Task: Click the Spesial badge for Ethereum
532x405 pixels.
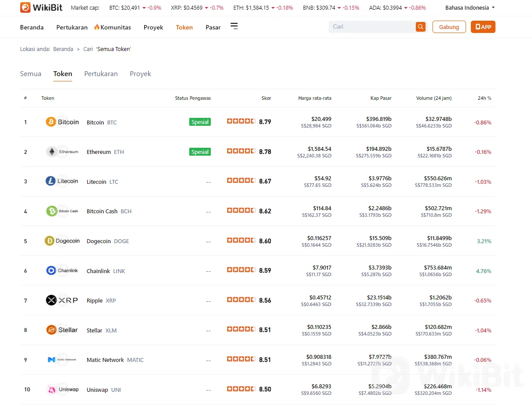Action: pos(200,152)
